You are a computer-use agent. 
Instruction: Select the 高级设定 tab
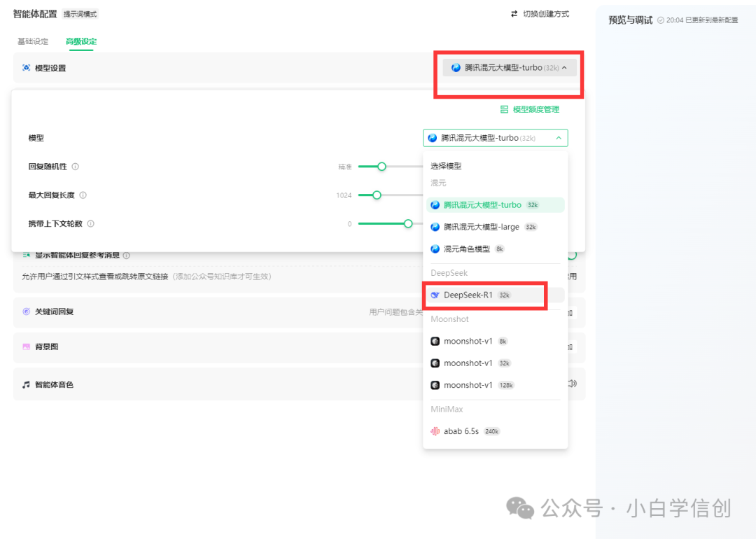click(x=81, y=41)
